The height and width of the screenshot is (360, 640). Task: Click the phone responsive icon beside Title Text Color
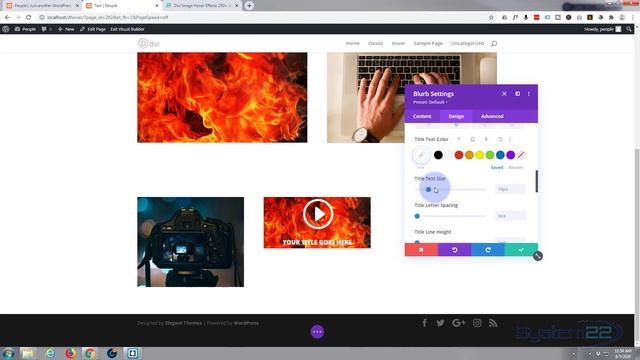pyautogui.click(x=473, y=140)
